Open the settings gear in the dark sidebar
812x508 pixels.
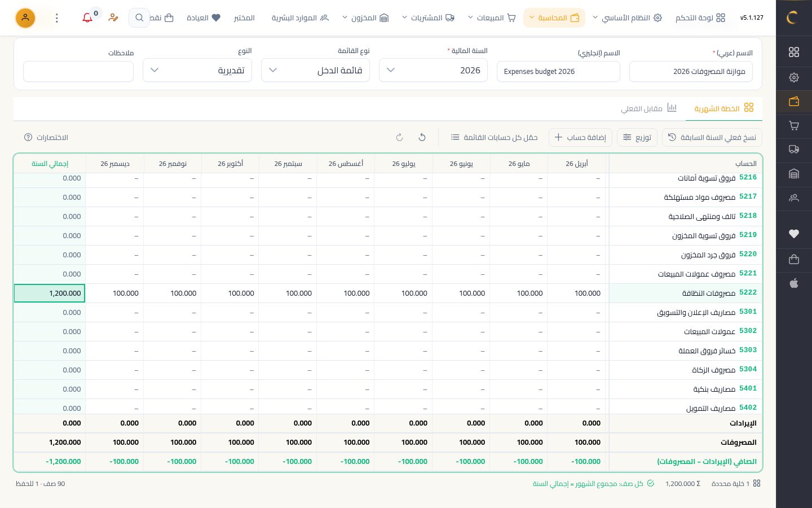(x=794, y=77)
